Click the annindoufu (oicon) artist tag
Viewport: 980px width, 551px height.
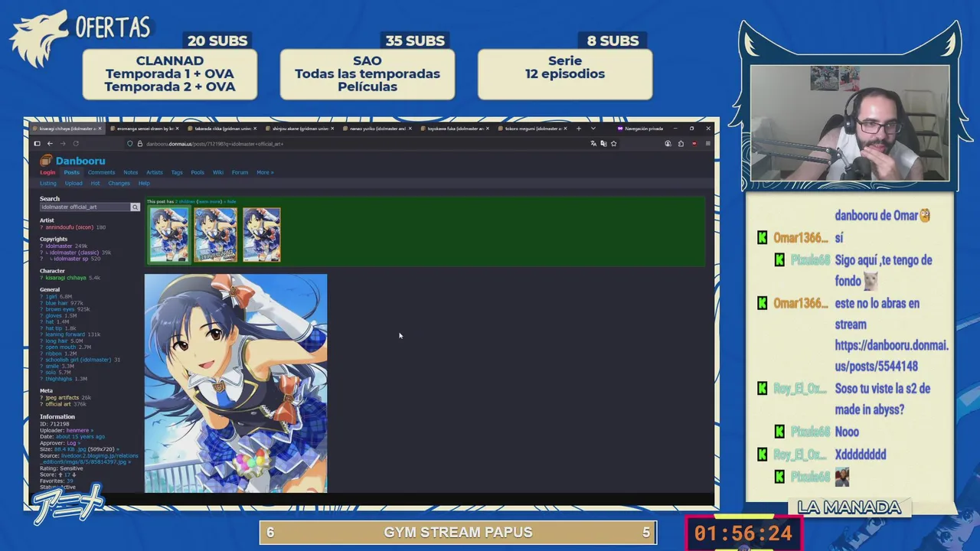(69, 227)
